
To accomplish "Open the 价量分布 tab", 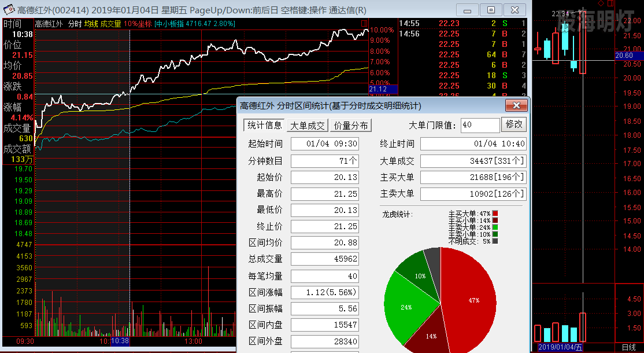I will (x=351, y=126).
